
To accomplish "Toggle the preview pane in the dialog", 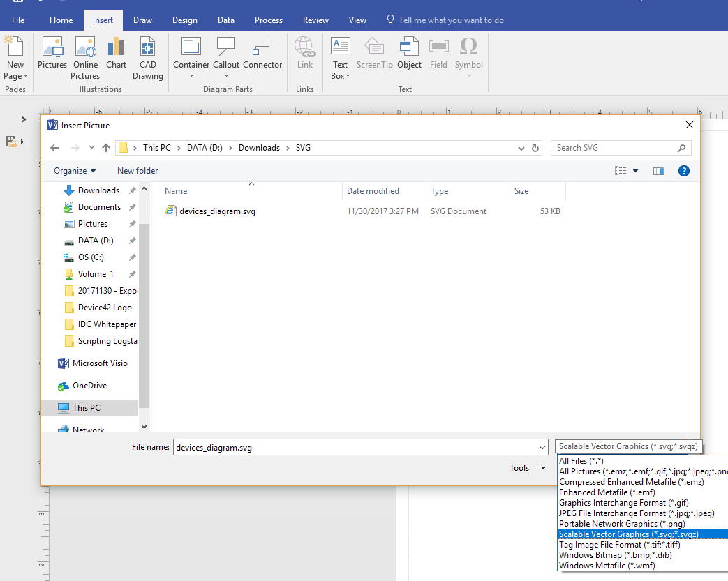I will click(658, 170).
